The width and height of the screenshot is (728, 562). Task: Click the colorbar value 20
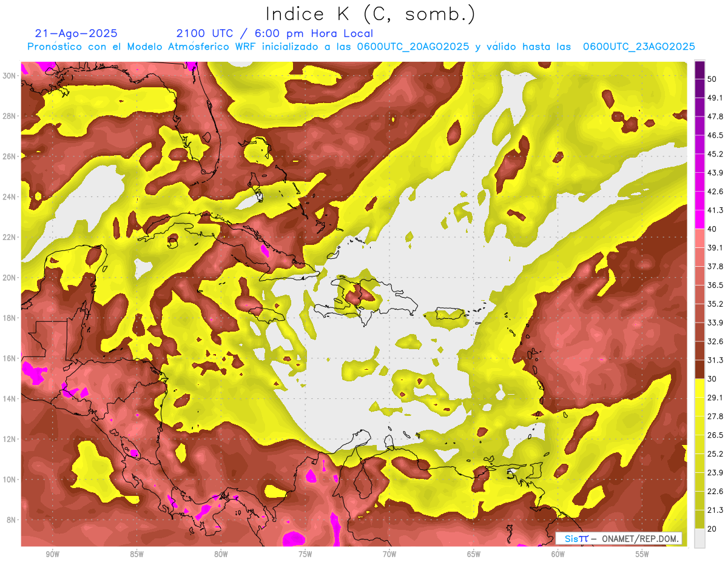coord(712,529)
